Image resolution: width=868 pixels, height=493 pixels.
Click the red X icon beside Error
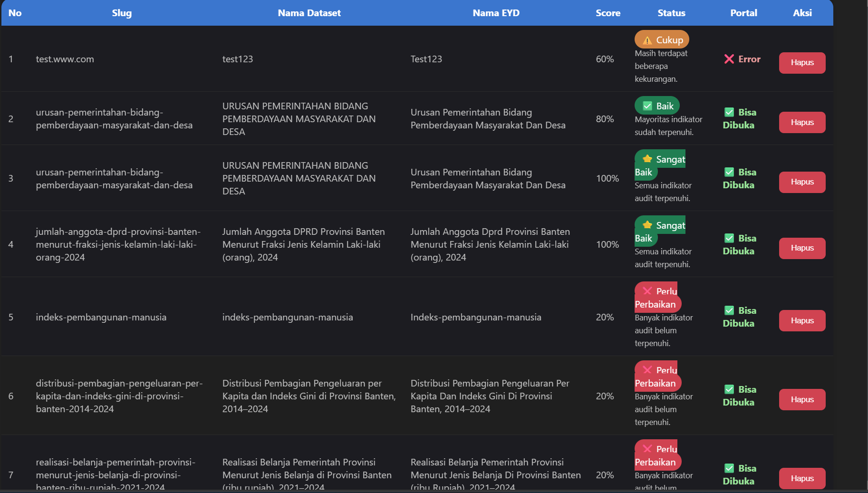point(729,59)
